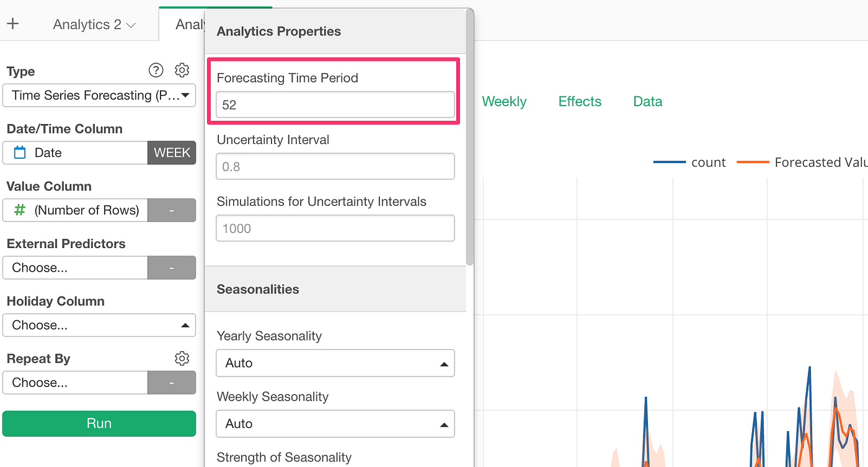868x467 pixels.
Task: Click the dash button beside Number of Rows
Action: click(172, 210)
